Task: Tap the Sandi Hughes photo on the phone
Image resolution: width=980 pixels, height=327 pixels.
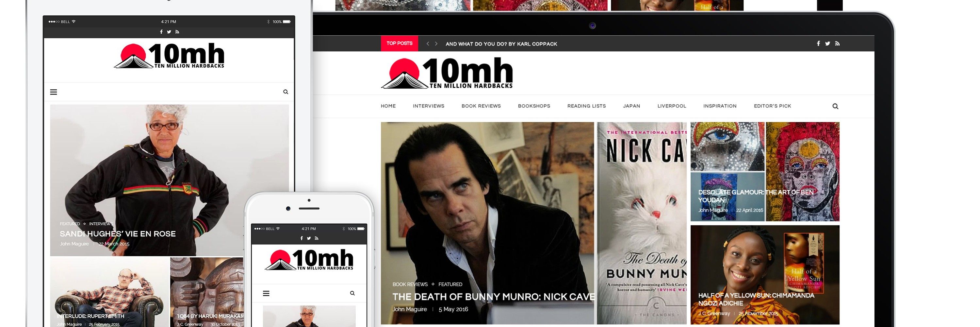Action: pos(309,316)
